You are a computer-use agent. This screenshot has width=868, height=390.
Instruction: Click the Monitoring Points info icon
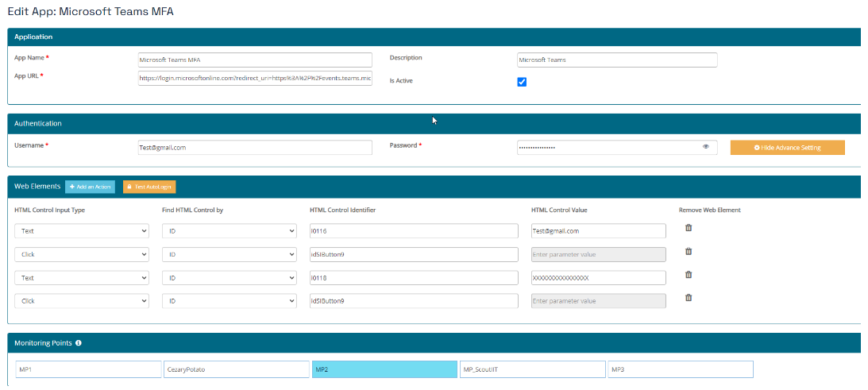point(78,343)
